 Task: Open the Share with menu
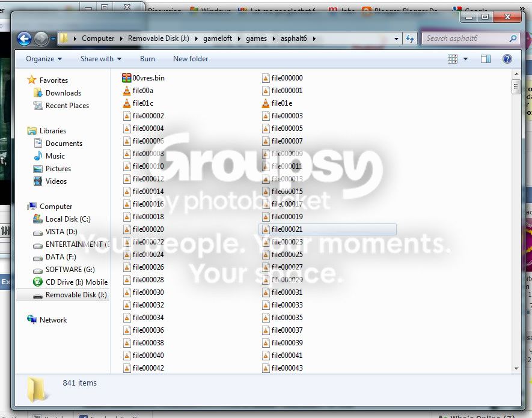pyautogui.click(x=101, y=59)
